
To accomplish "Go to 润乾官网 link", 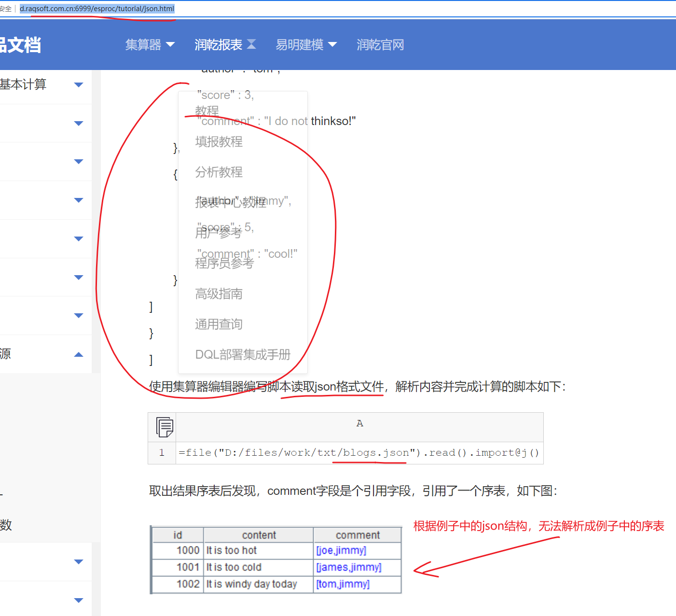I will 380,45.
